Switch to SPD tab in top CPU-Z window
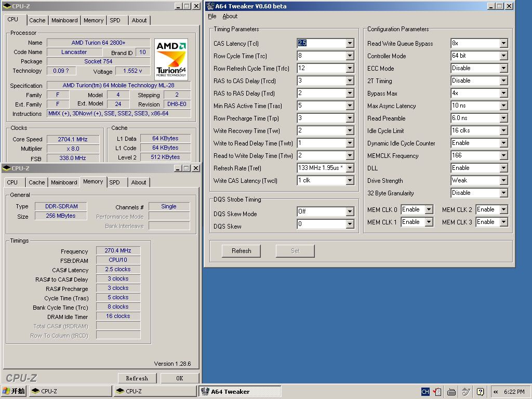Image resolution: width=532 pixels, height=399 pixels. click(115, 20)
